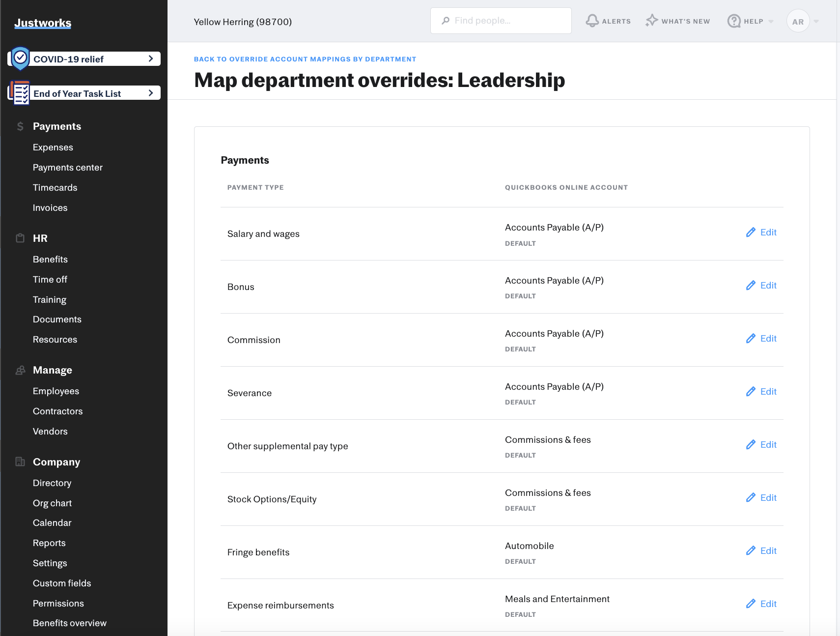
Task: Click the AR user avatar
Action: click(x=798, y=22)
